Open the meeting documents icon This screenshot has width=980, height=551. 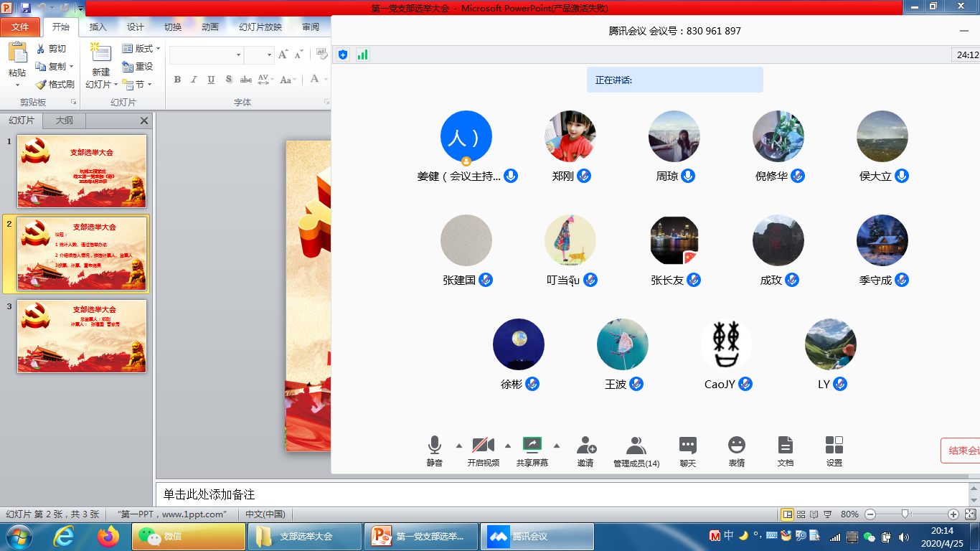pyautogui.click(x=786, y=446)
